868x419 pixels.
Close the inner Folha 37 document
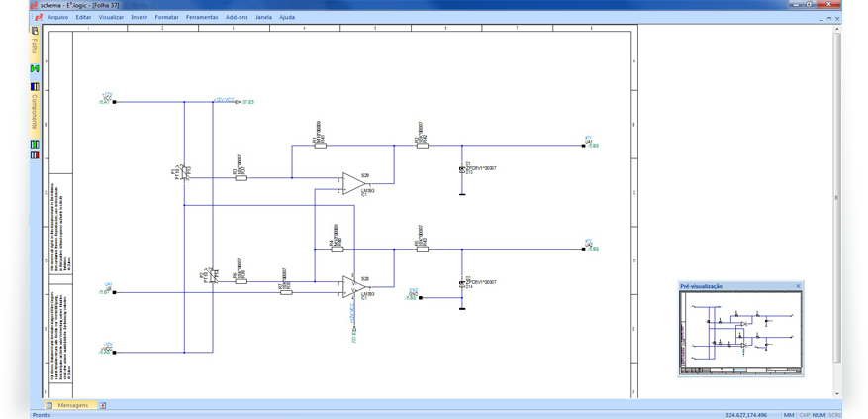tap(837, 18)
